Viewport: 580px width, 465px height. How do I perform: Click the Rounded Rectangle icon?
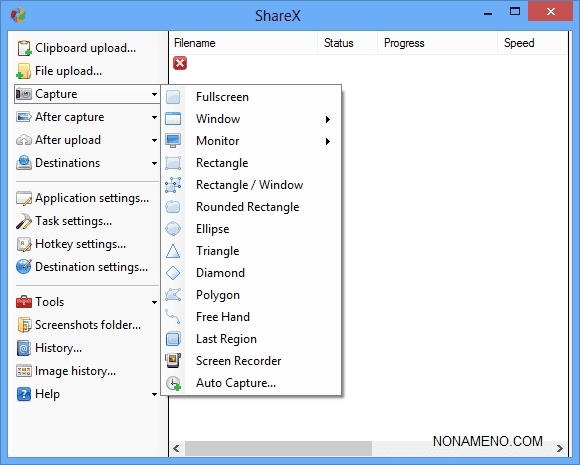click(173, 207)
